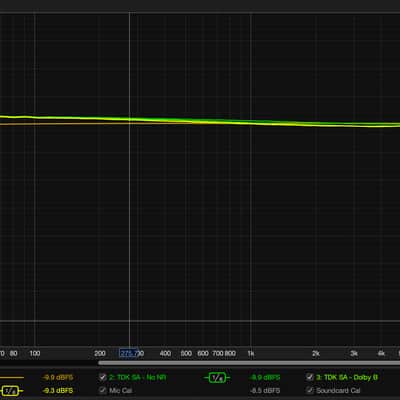Click the yellow 1/6 smoothing trace icon
Screen dimensions: 400x400
10,391
